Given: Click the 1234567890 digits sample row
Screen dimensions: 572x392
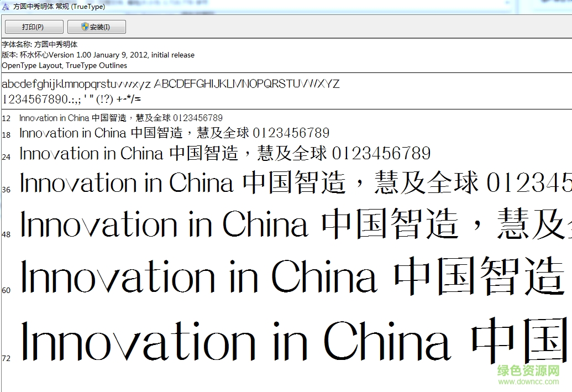Looking at the screenshot, I should coord(61,99).
